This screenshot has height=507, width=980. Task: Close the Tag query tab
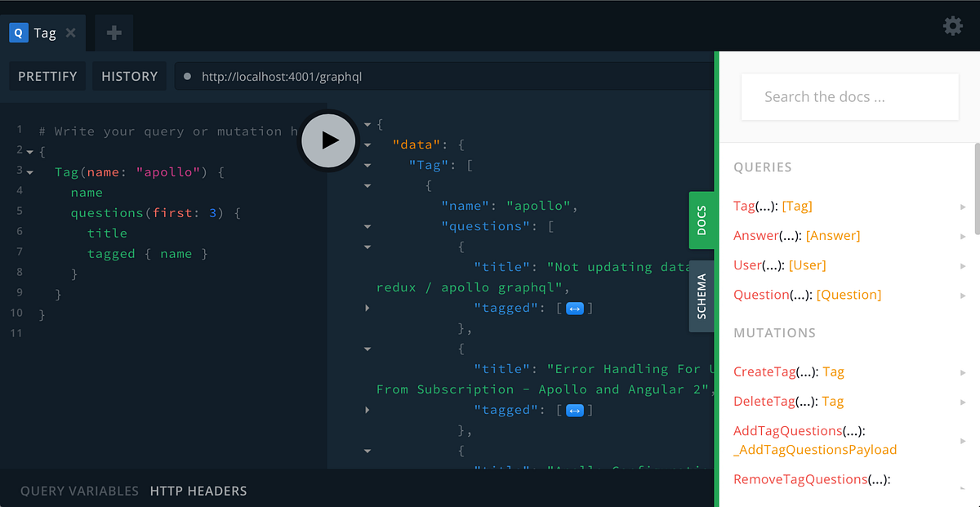pyautogui.click(x=69, y=33)
